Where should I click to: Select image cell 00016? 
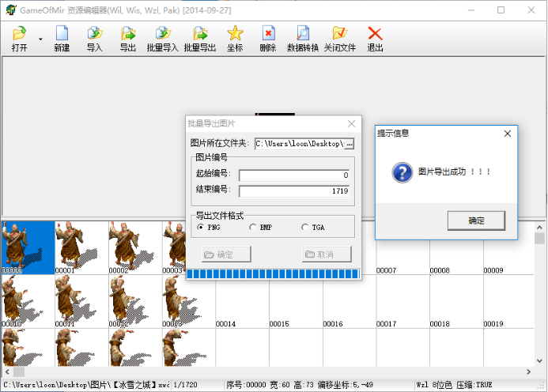[350, 304]
